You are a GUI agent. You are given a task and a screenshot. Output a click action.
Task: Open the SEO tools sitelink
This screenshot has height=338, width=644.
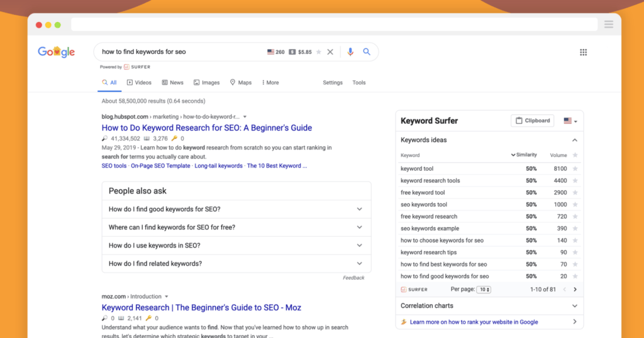point(114,166)
